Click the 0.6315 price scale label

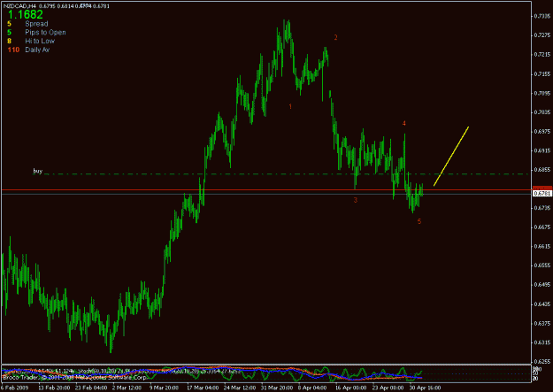click(542, 342)
